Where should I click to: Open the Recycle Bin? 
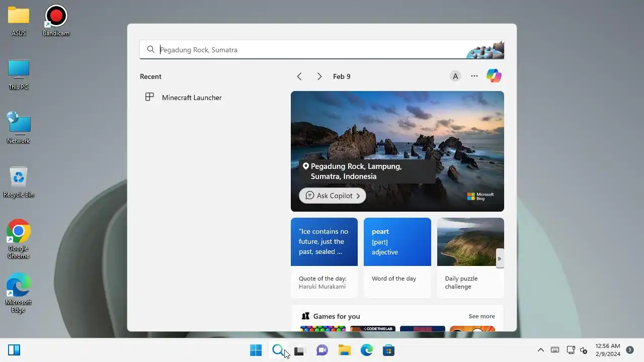pos(19,182)
